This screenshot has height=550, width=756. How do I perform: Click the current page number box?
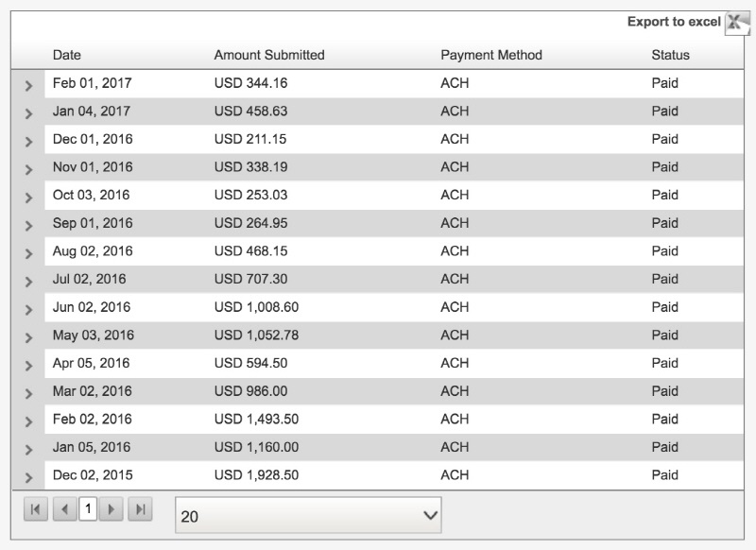(88, 509)
